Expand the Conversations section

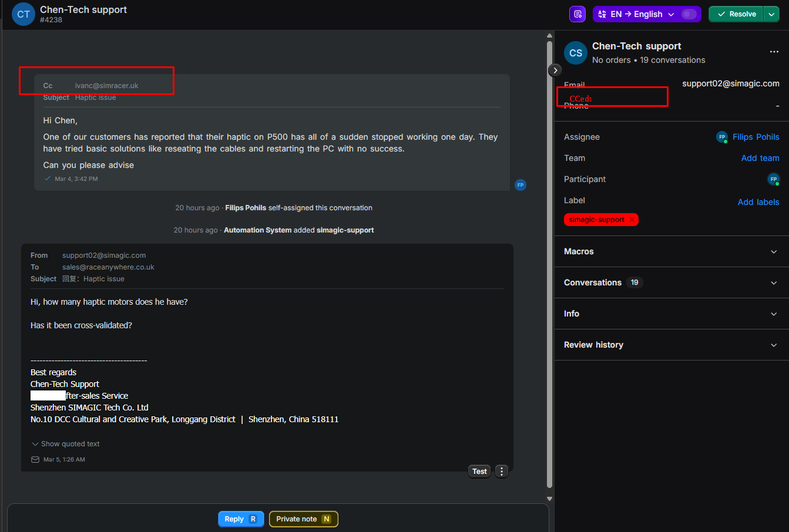coord(672,282)
